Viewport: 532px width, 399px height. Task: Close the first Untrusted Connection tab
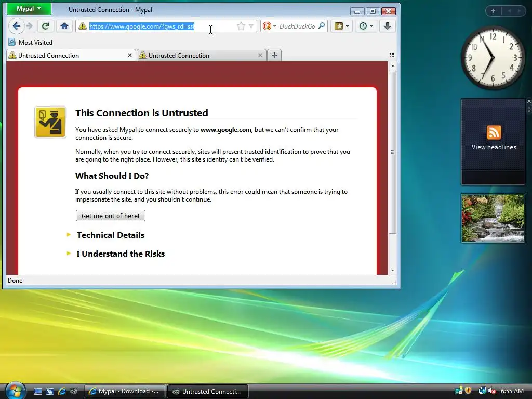pyautogui.click(x=129, y=55)
